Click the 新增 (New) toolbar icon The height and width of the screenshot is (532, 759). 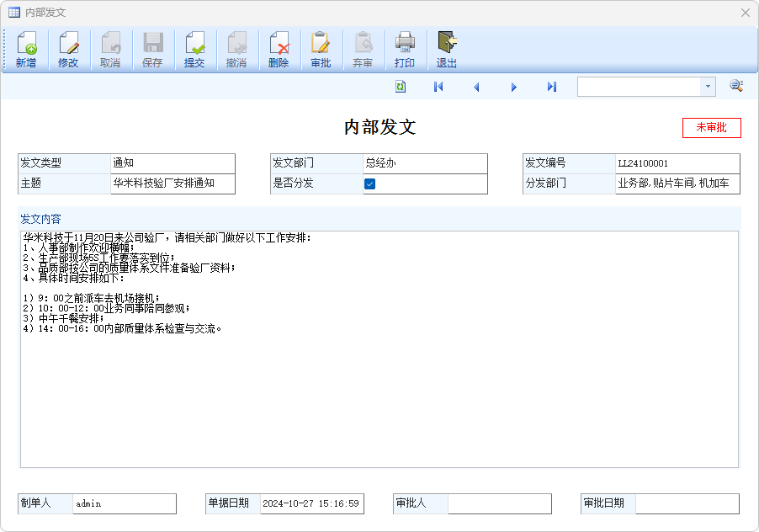(26, 50)
